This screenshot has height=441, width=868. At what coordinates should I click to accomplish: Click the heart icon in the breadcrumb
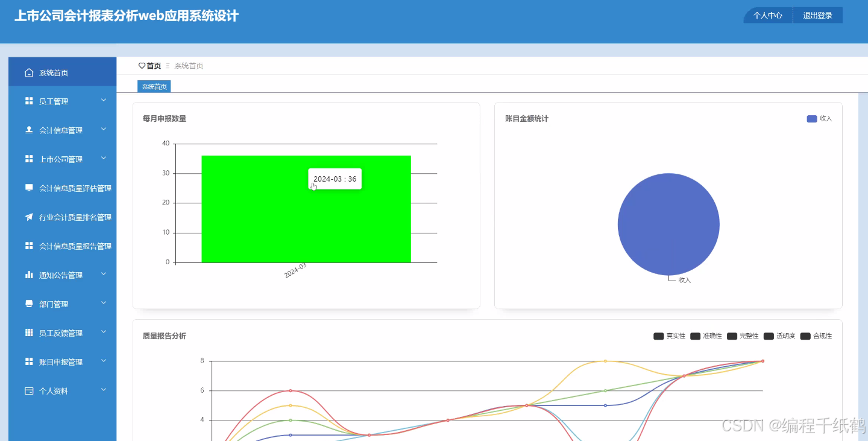click(142, 66)
